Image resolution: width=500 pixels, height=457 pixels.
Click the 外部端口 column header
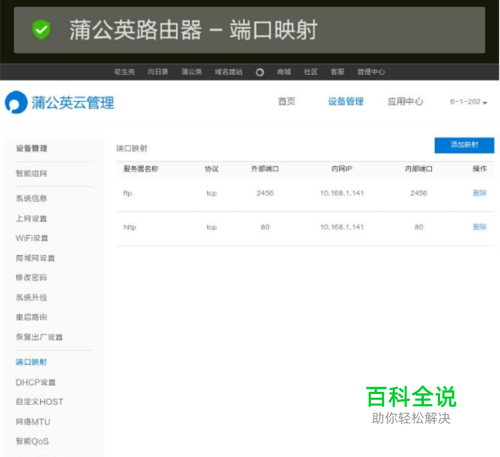(265, 169)
